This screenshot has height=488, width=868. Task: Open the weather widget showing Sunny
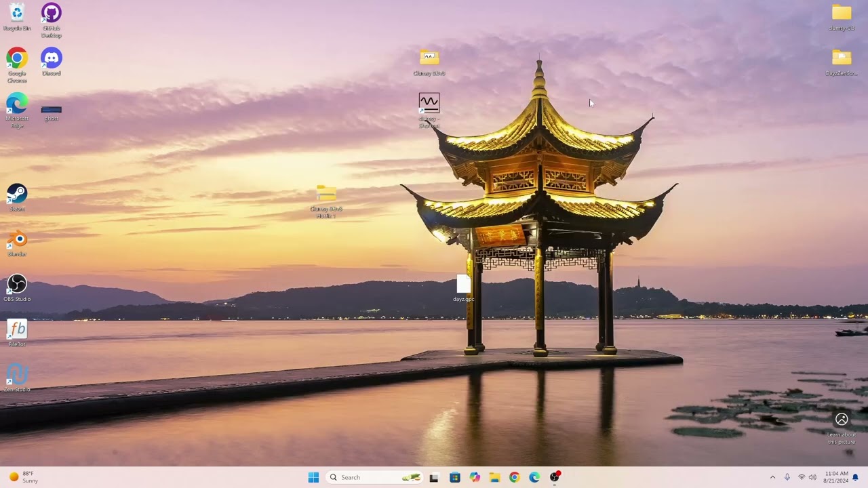click(24, 477)
